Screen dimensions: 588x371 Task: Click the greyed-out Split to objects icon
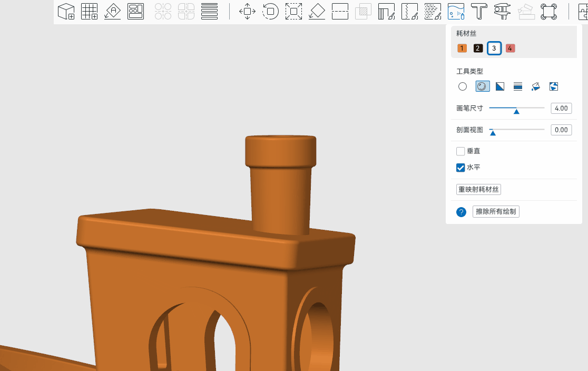[163, 11]
